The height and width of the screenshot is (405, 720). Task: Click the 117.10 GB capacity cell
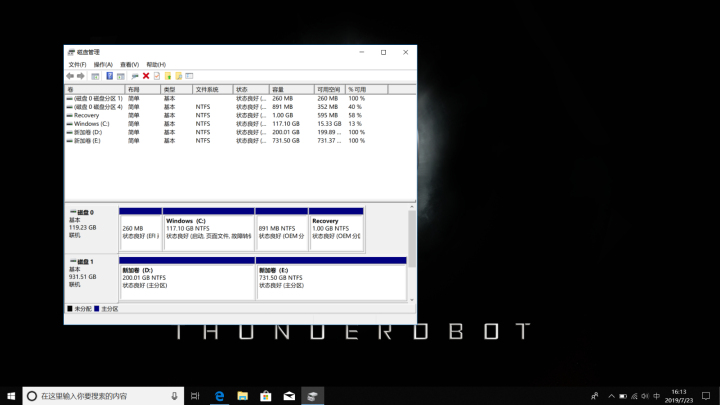[x=286, y=124]
